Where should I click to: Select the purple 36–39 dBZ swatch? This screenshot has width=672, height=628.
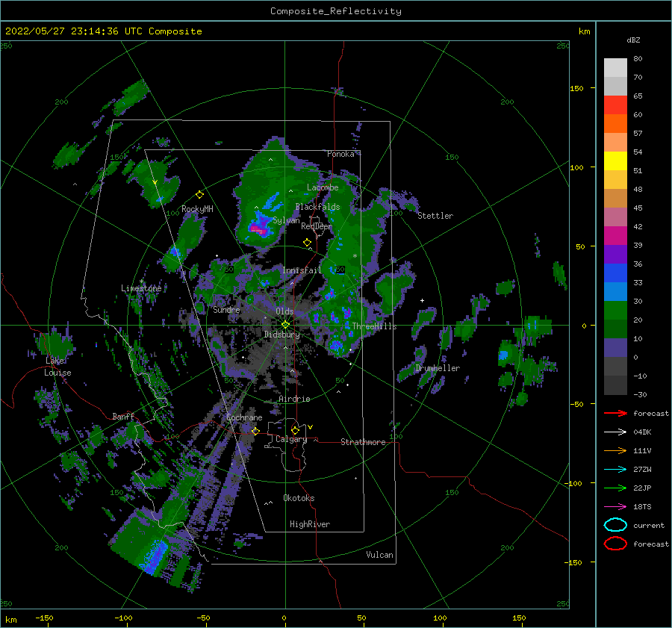(615, 255)
